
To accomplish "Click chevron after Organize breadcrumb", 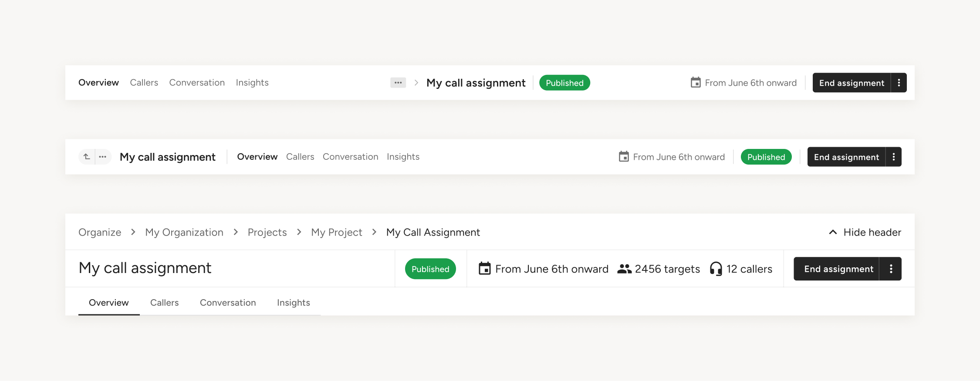I will pyautogui.click(x=133, y=232).
